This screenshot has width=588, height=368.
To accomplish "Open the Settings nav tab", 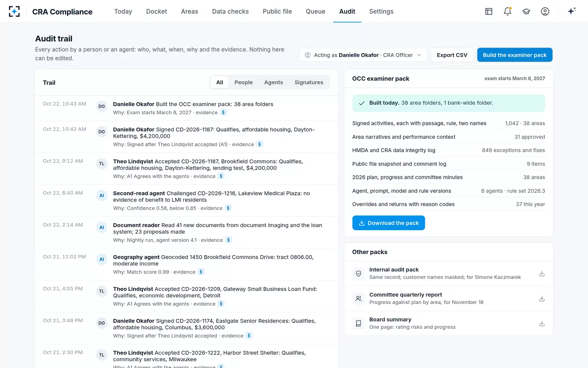I will 381,11.
